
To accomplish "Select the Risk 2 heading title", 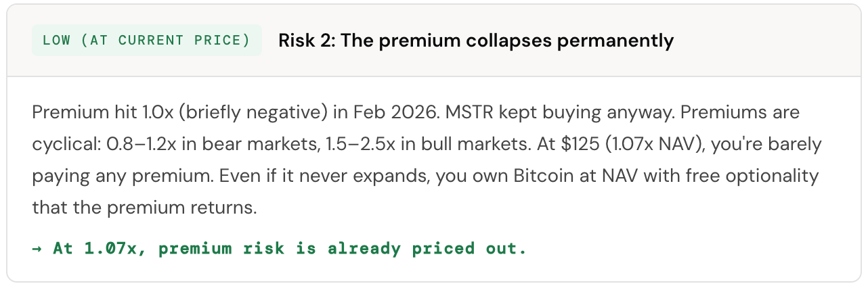I will coord(476,41).
